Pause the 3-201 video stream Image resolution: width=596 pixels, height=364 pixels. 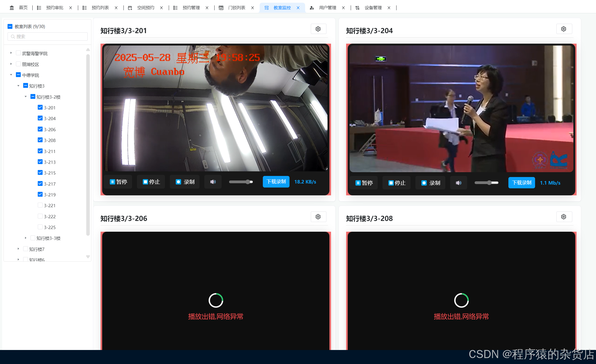118,182
